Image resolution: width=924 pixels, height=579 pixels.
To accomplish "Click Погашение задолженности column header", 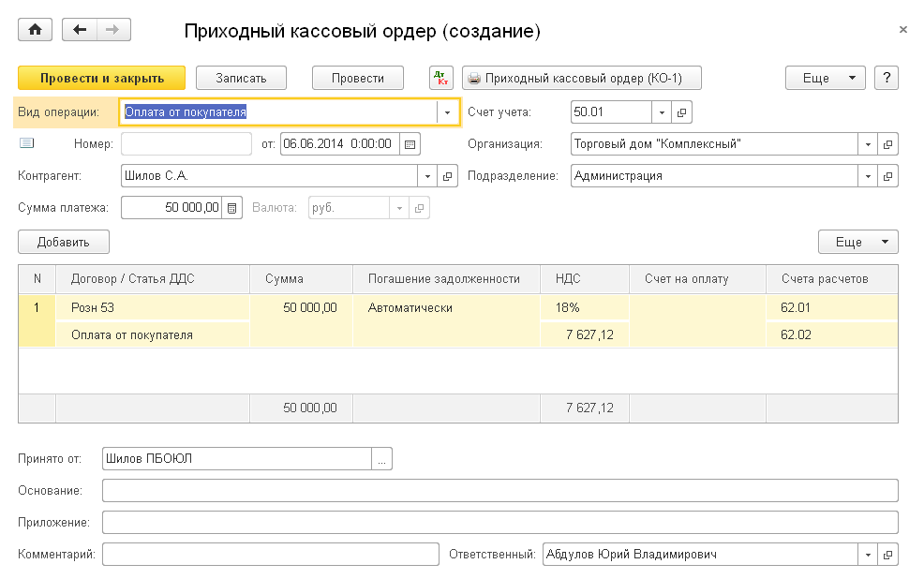I will [x=446, y=279].
